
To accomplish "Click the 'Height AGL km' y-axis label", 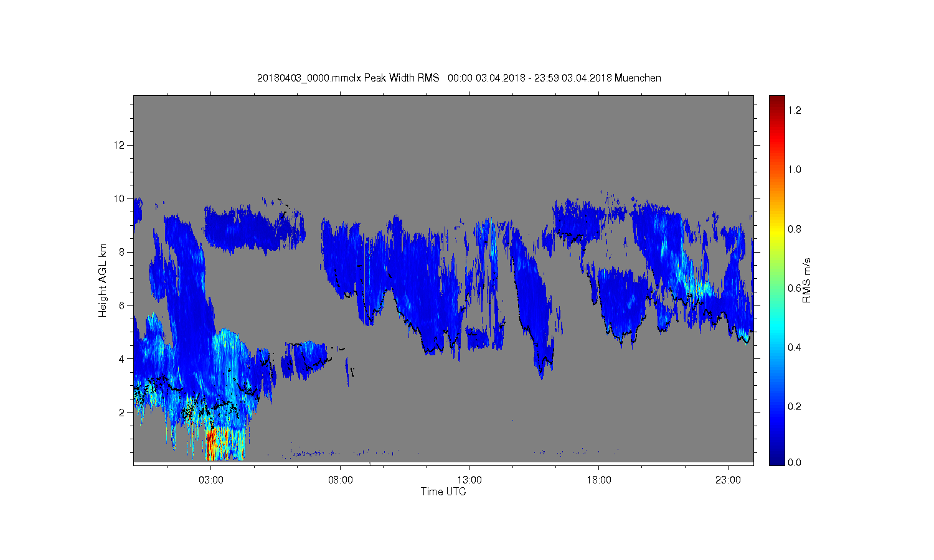I will point(103,281).
